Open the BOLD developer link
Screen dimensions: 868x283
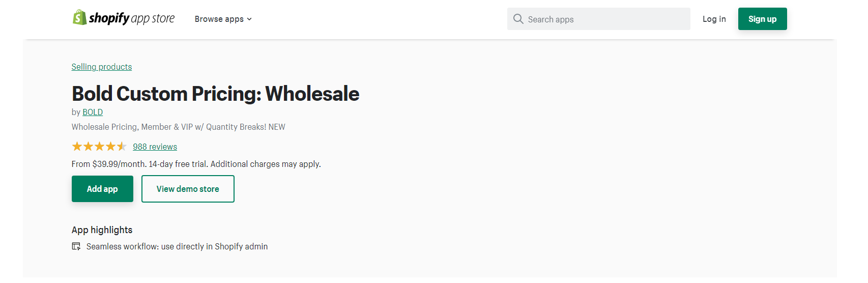pyautogui.click(x=93, y=112)
